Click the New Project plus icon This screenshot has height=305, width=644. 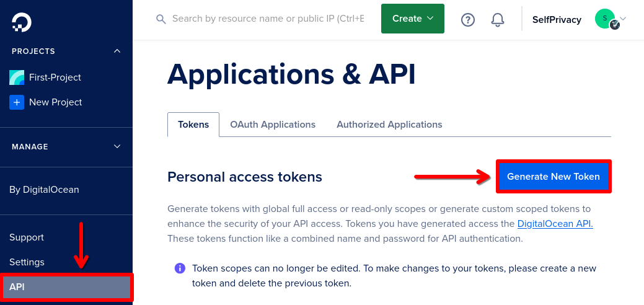(17, 102)
